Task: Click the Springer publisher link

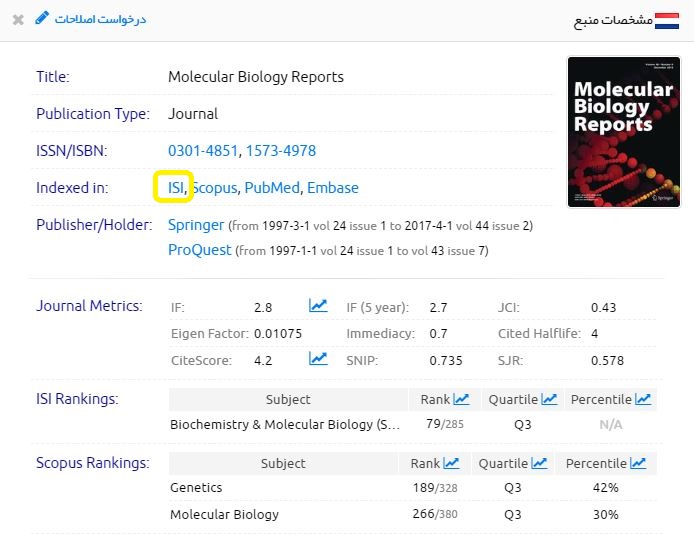Action: coord(196,225)
